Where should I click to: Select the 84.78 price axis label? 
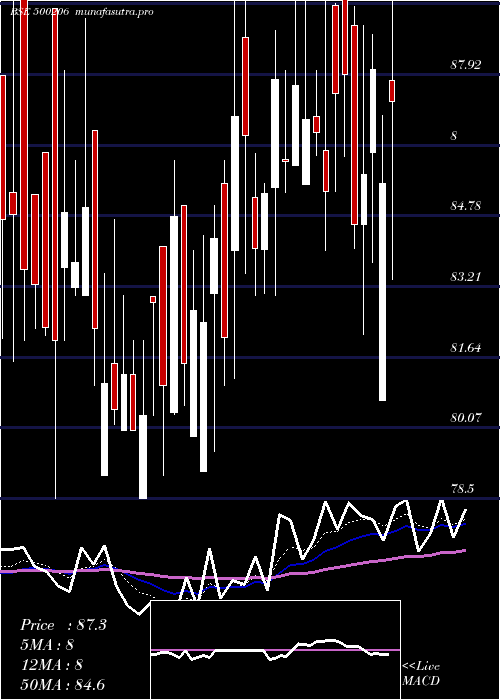466,206
